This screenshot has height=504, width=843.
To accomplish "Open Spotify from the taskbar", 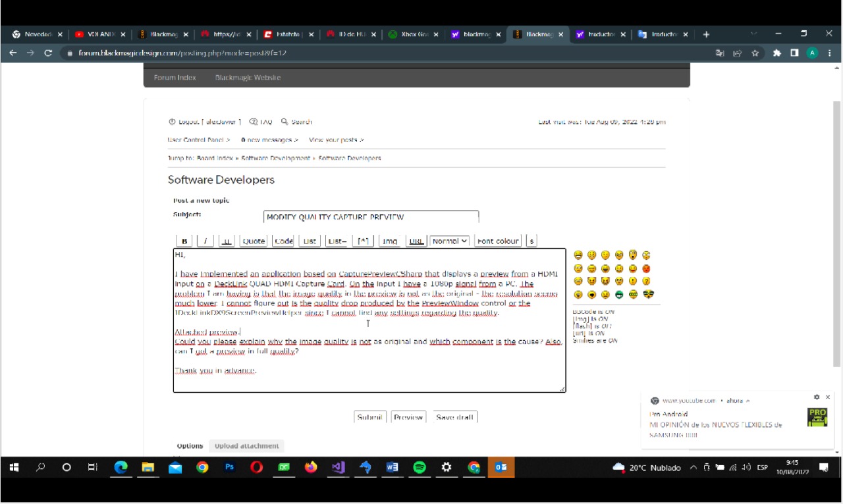I will pyautogui.click(x=420, y=468).
